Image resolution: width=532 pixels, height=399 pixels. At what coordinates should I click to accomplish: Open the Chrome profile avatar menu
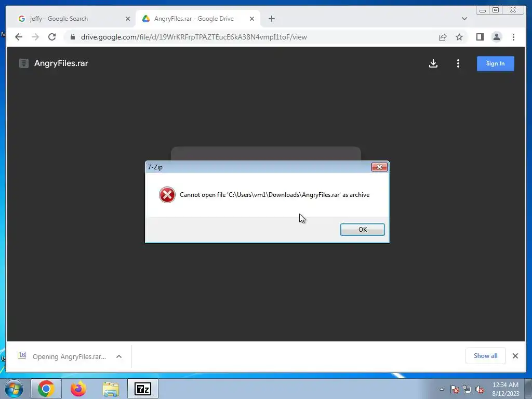(496, 37)
